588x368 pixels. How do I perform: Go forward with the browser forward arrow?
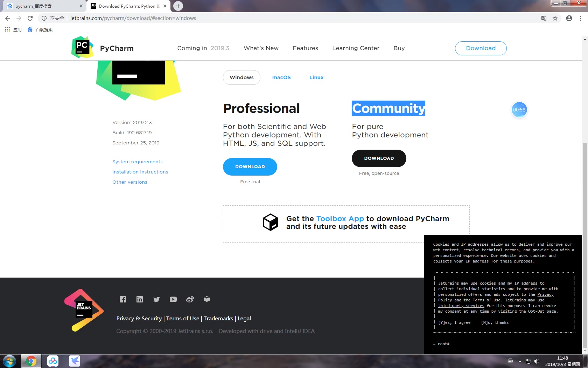19,18
